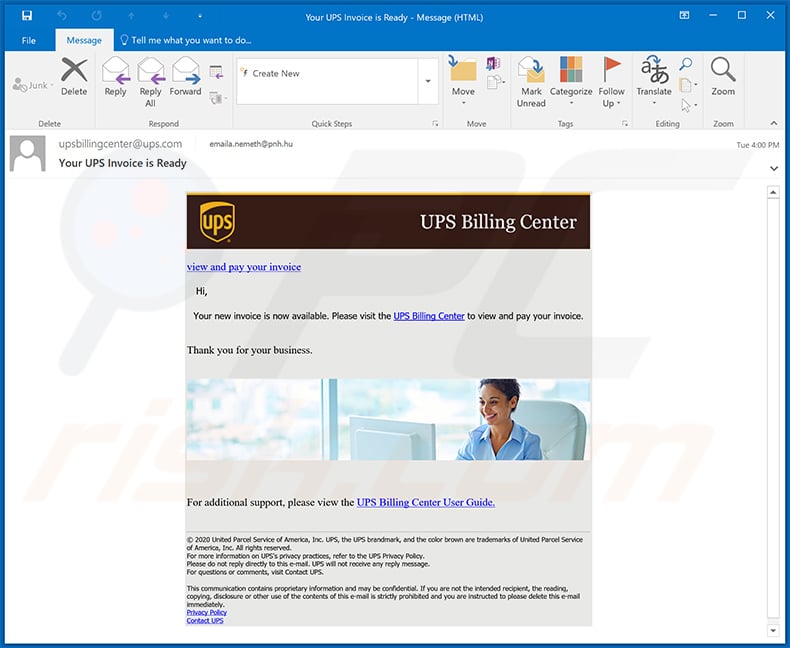Click the Contact UPS footer link
The image size is (790, 648).
pyautogui.click(x=205, y=620)
